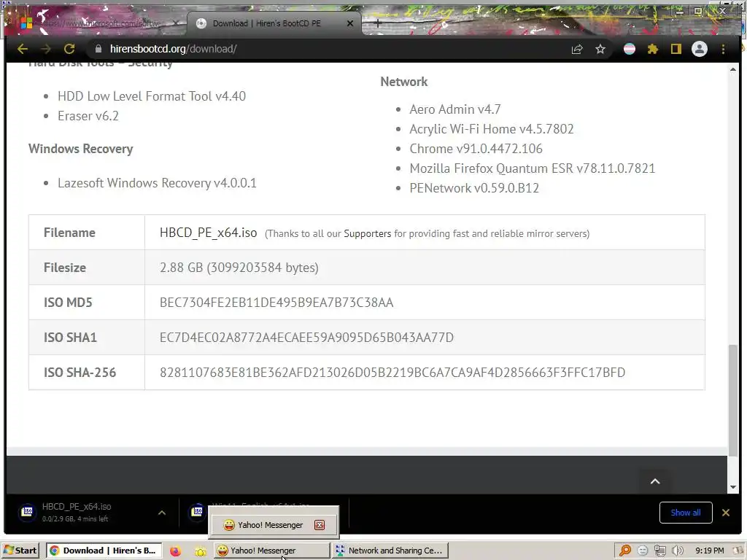
Task: Reload the Hiren's BootCD page
Action: pos(69,49)
